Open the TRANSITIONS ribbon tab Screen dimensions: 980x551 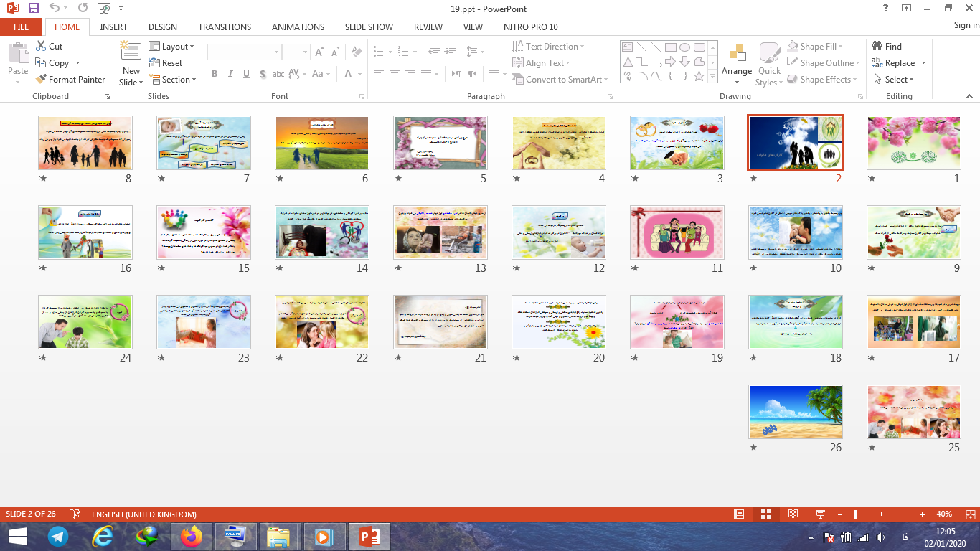click(225, 27)
